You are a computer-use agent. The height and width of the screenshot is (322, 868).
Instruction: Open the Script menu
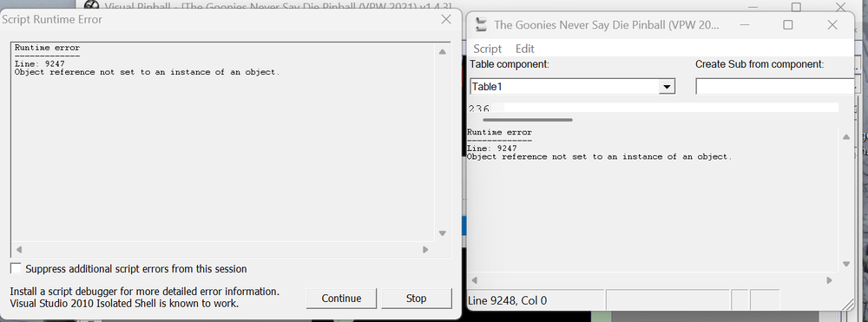pyautogui.click(x=487, y=49)
